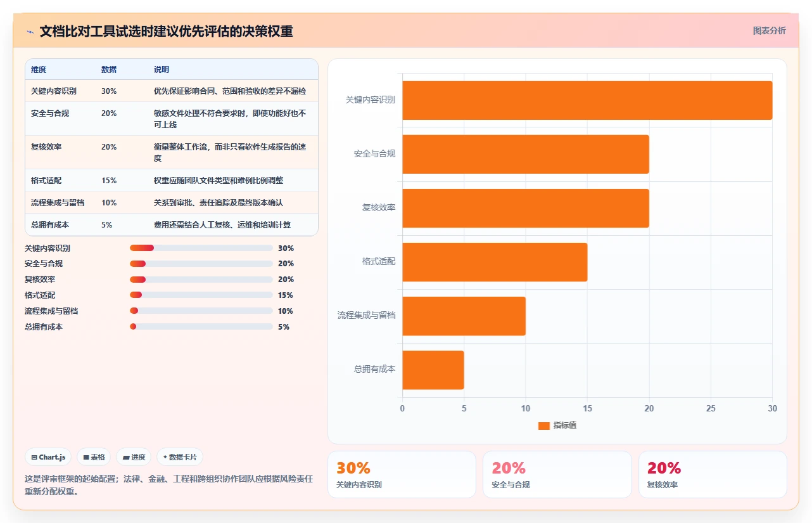Click the 格式适配 chart bar

click(495, 262)
